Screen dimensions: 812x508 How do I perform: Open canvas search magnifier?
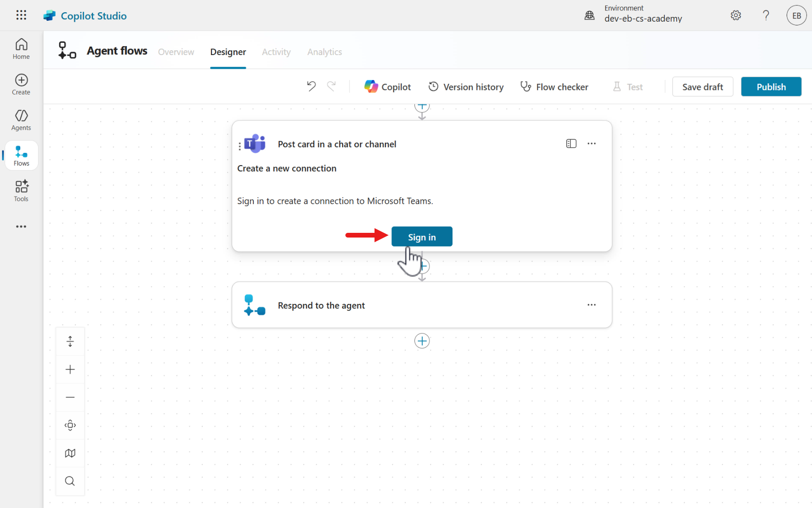(70, 481)
